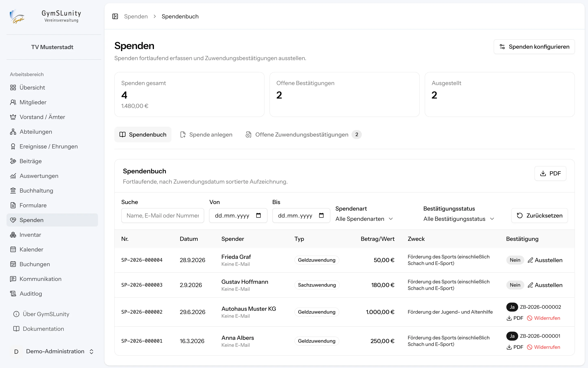Open Über GymSLunity

click(41, 314)
